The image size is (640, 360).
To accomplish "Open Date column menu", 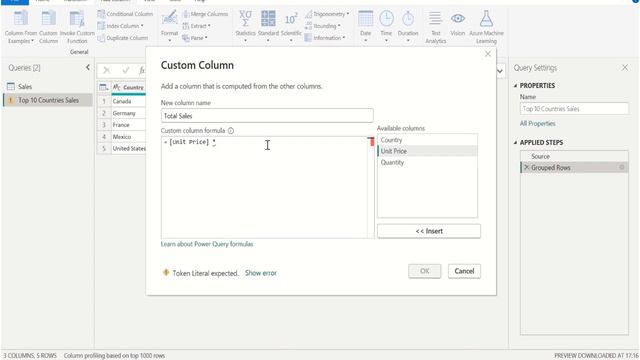I will point(365,26).
